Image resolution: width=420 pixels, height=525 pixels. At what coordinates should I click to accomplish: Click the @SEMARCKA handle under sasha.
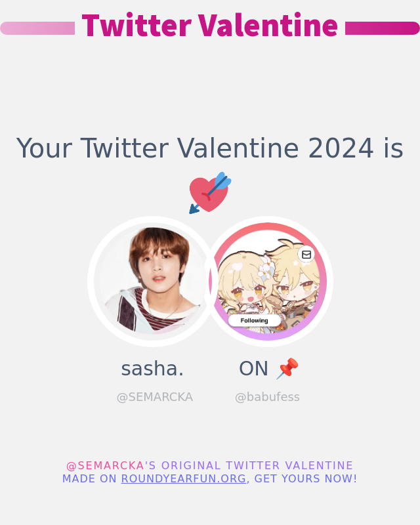[155, 397]
